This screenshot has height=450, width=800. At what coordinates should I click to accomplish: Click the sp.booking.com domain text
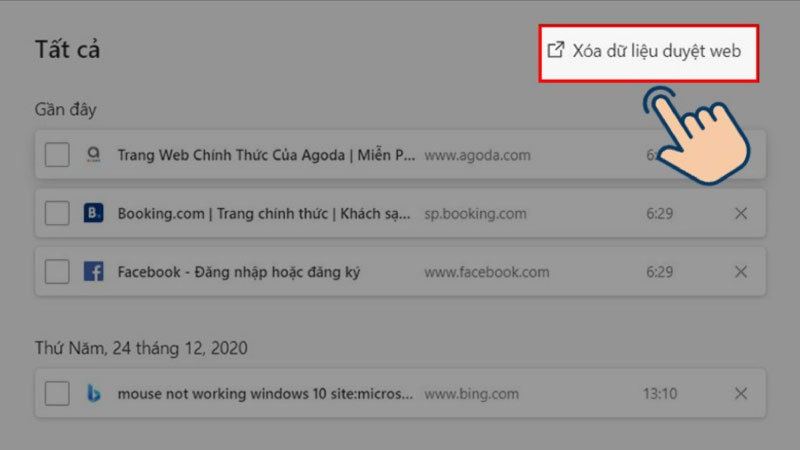(476, 214)
